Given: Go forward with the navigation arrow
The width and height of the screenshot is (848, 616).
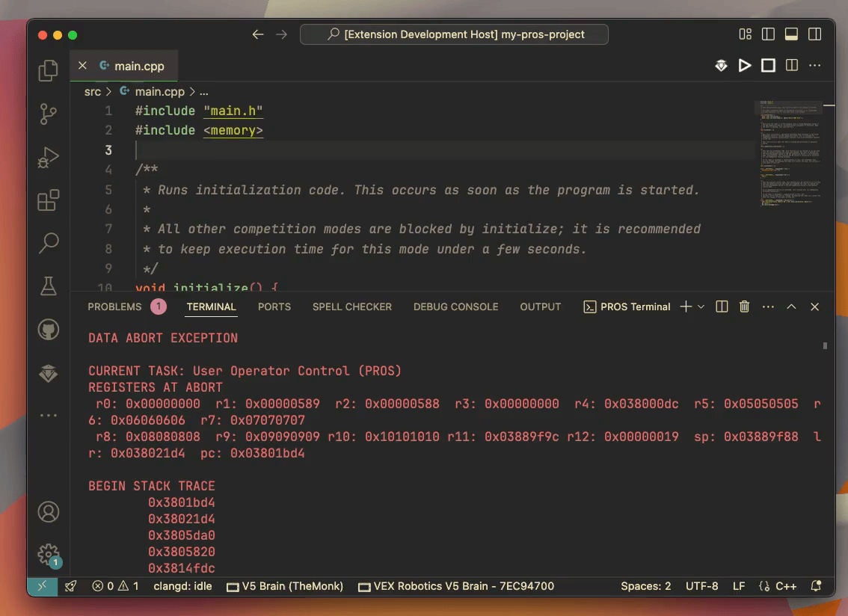Looking at the screenshot, I should (x=281, y=34).
